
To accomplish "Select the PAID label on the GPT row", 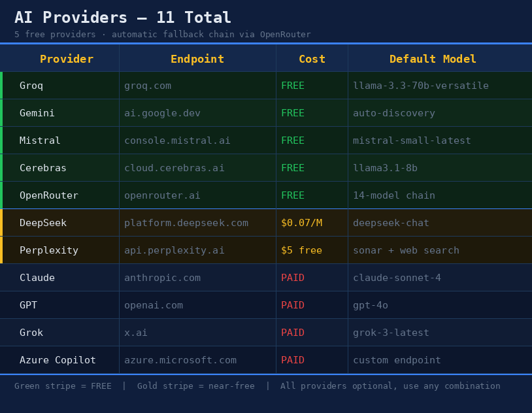I will [293, 305].
